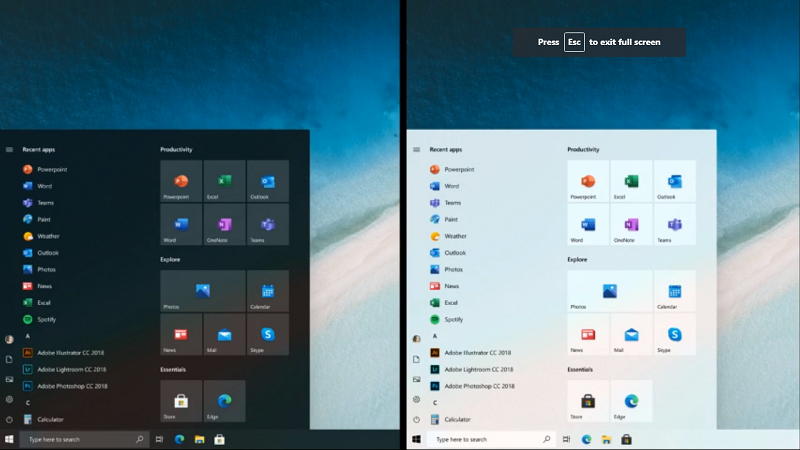Launch Adobe Illustrator CC 2018 in dark list

pos(63,353)
